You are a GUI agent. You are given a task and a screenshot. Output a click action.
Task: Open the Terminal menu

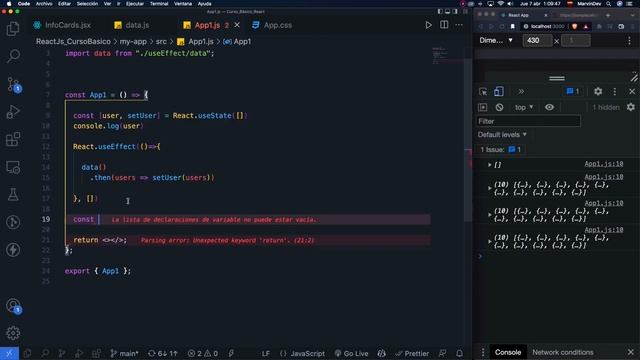click(x=159, y=4)
